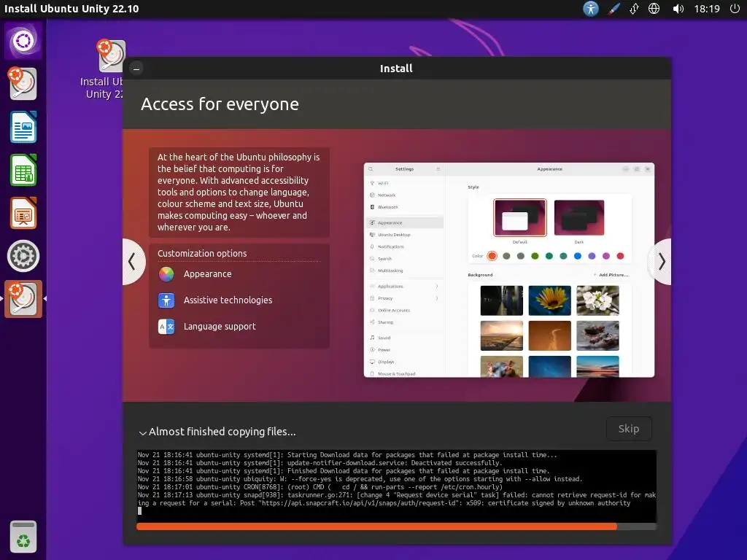Open the Ubuntu Unity dash launcher icon
The height and width of the screenshot is (560, 747).
tap(23, 41)
